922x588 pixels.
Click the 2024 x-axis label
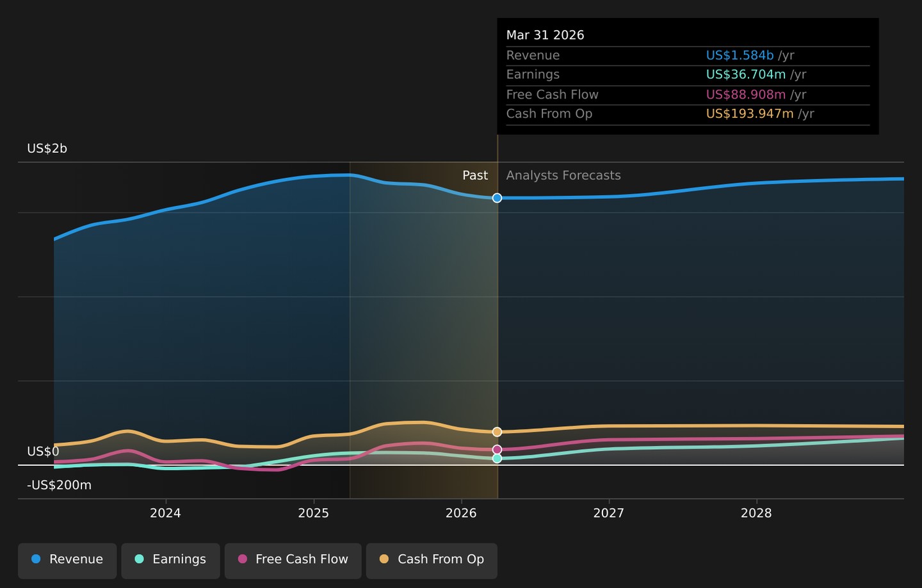(x=165, y=513)
